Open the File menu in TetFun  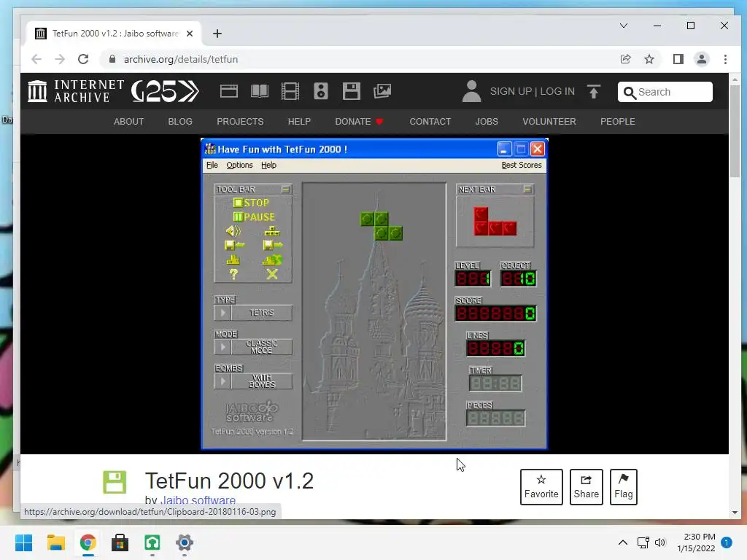pos(212,166)
